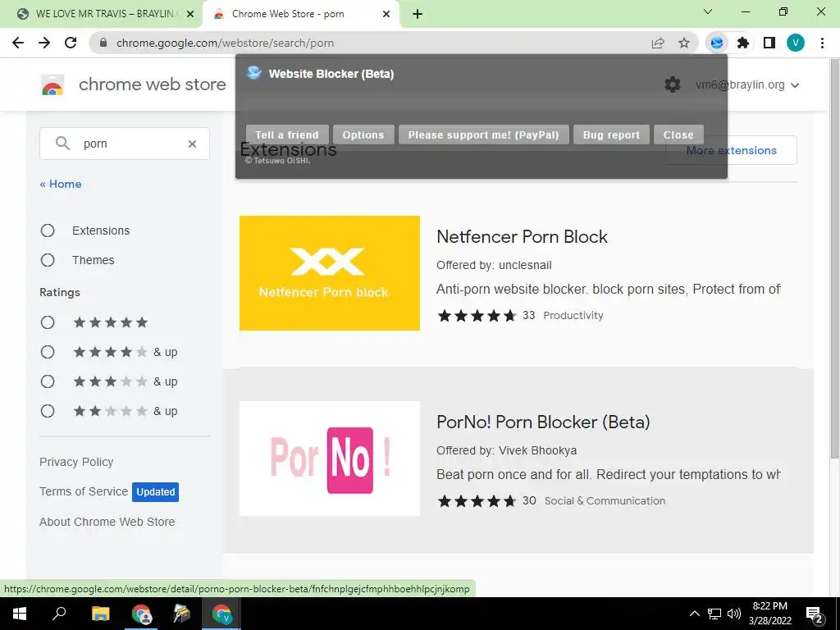Select the Chrome Web Store - porn tab
The height and width of the screenshot is (630, 840).
300,14
